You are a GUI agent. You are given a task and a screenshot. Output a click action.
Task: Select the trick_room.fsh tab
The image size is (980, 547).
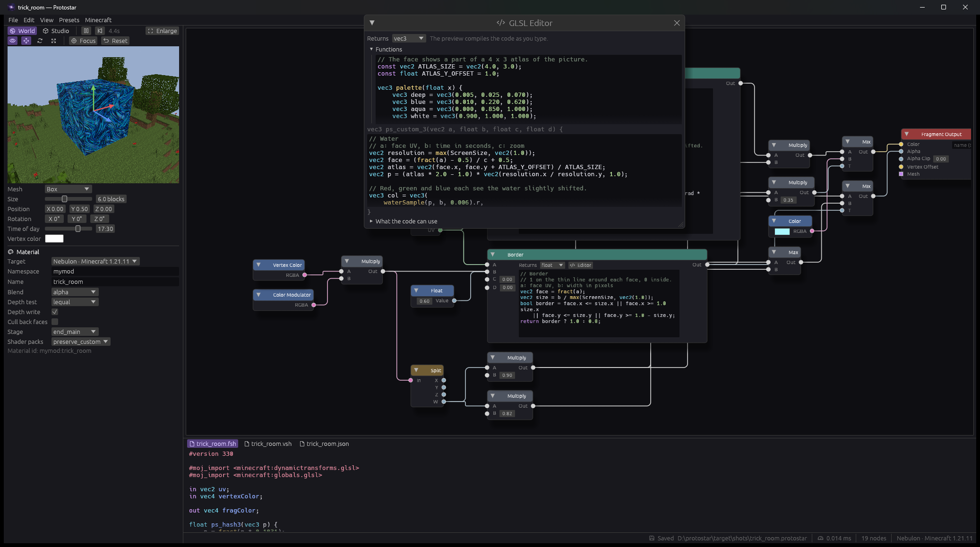(x=213, y=444)
